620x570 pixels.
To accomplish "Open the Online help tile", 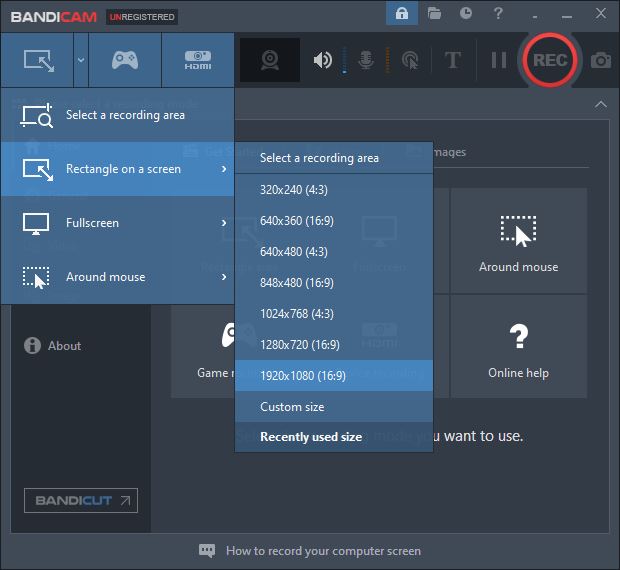I will click(518, 347).
